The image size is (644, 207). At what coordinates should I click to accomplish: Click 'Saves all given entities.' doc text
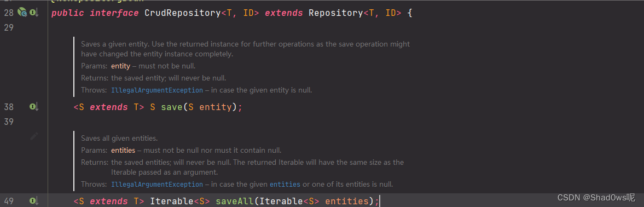coord(119,139)
